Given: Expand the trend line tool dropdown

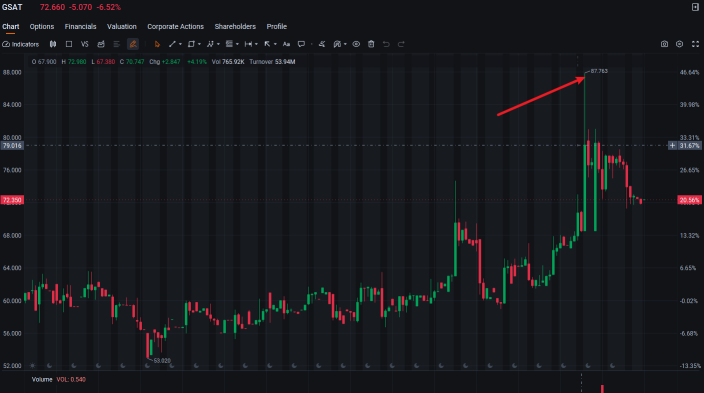Looking at the screenshot, I should pyautogui.click(x=180, y=44).
